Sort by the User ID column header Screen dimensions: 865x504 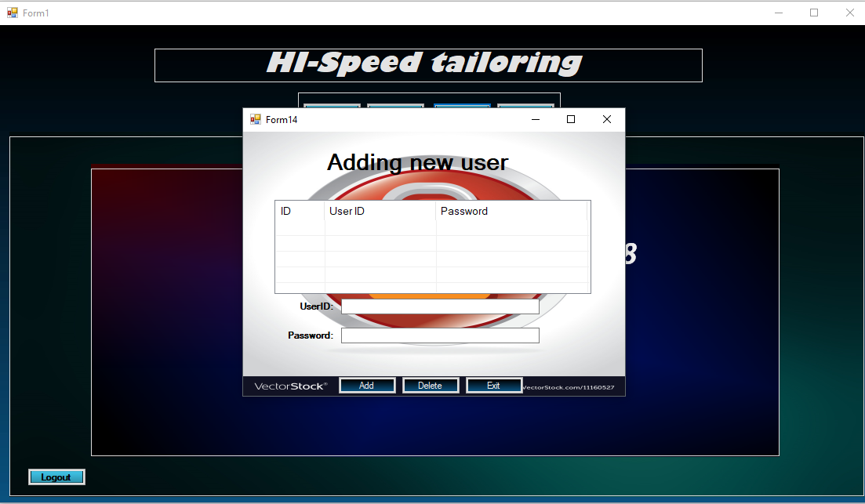tap(380, 211)
